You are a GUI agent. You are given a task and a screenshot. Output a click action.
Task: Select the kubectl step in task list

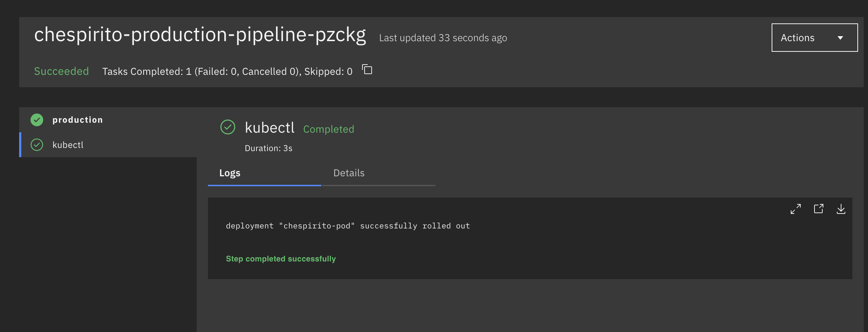pos(68,145)
